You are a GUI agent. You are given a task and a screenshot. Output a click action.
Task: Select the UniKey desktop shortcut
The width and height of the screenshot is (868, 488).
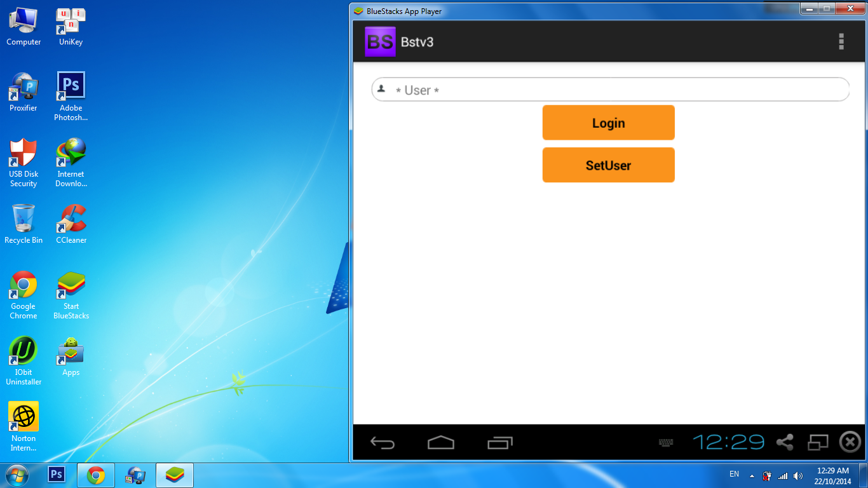[71, 27]
